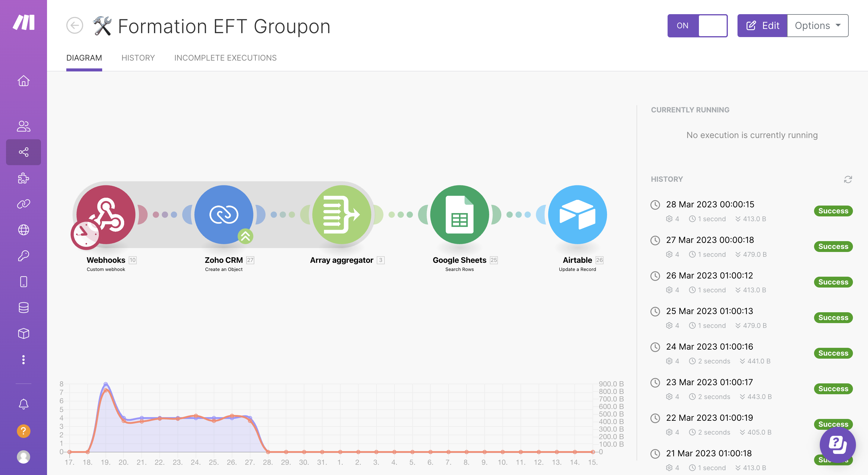Toggle the scenario ON switch
The image size is (868, 475).
pyautogui.click(x=697, y=26)
